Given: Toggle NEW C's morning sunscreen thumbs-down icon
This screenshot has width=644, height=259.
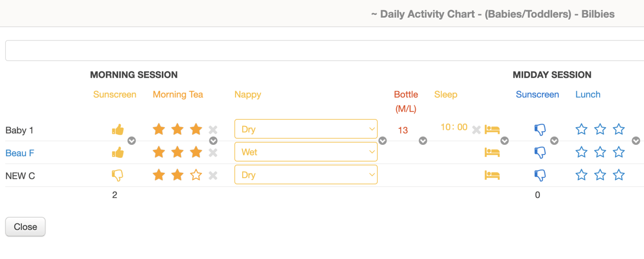Looking at the screenshot, I should pos(117,175).
